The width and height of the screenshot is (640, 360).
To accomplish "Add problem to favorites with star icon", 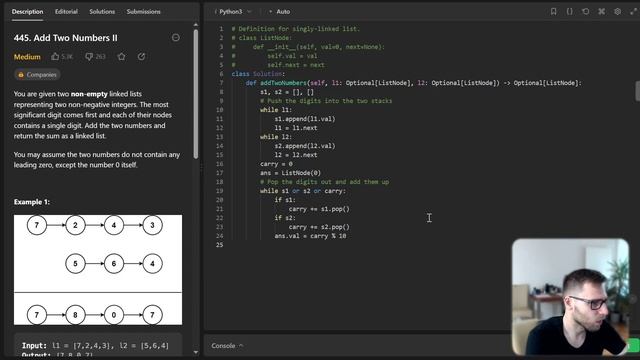I will 121,56.
